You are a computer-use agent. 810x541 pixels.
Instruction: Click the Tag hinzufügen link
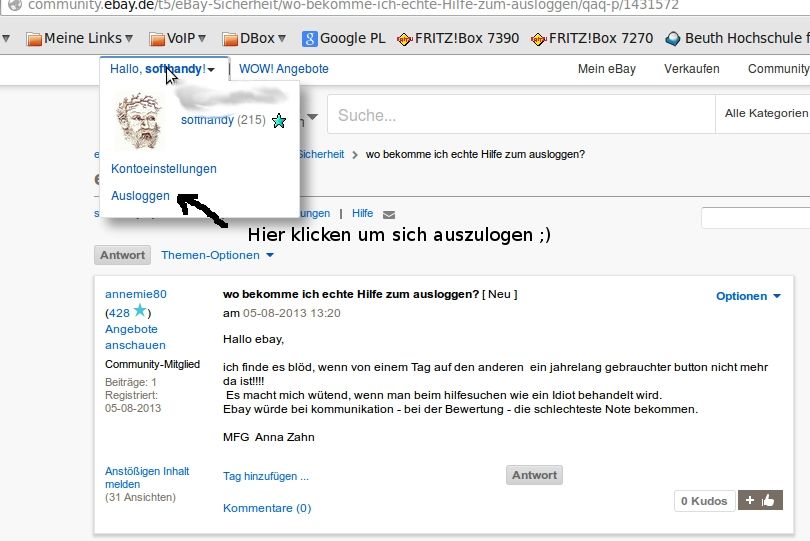tap(266, 476)
